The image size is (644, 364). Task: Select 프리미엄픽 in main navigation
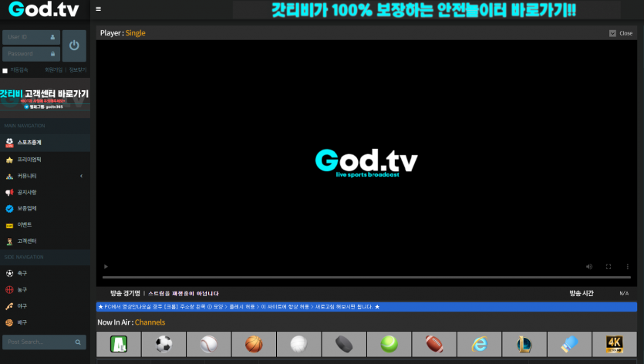(45, 160)
